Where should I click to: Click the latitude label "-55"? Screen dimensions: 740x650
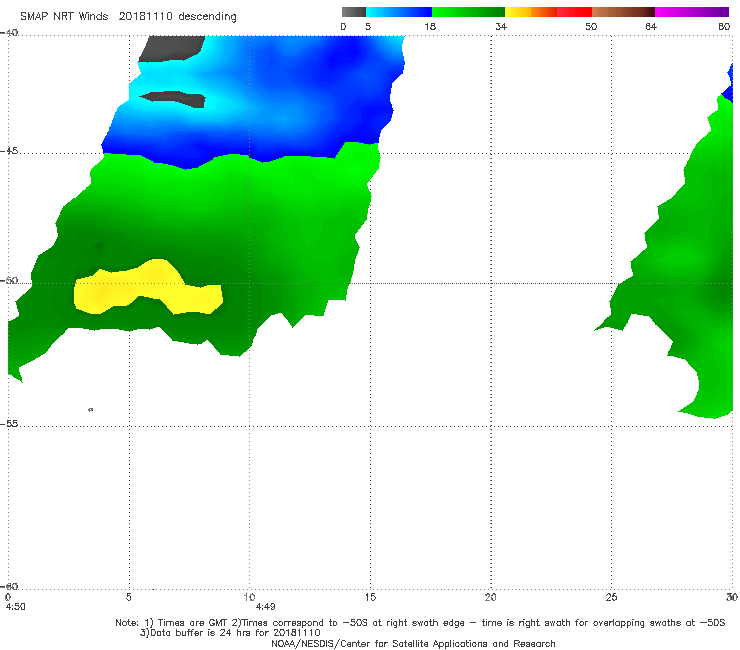(9, 424)
